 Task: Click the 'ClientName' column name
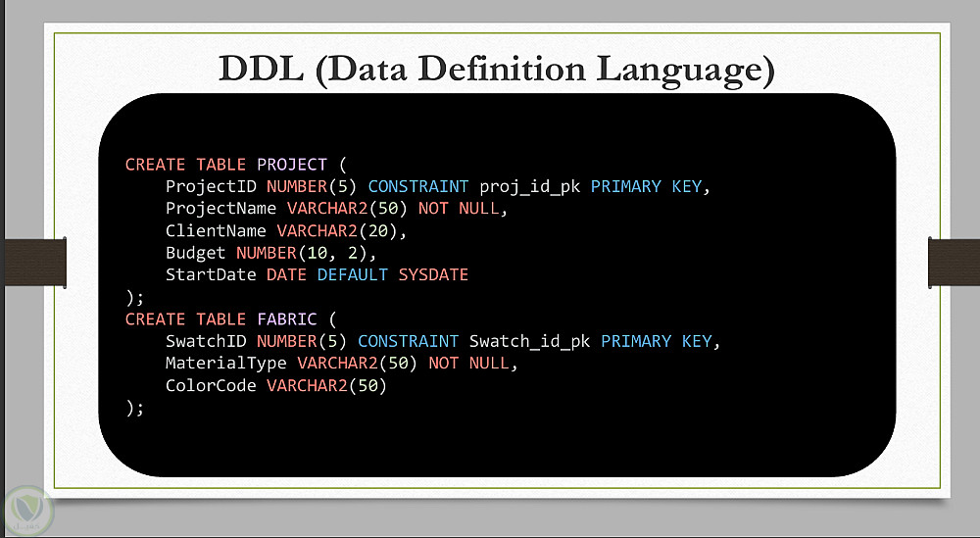[216, 231]
